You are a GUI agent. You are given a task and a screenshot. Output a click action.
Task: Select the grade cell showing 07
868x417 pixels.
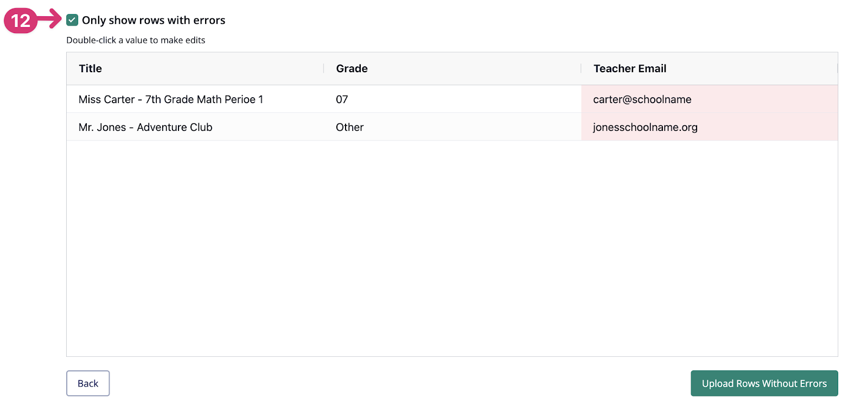pyautogui.click(x=452, y=99)
